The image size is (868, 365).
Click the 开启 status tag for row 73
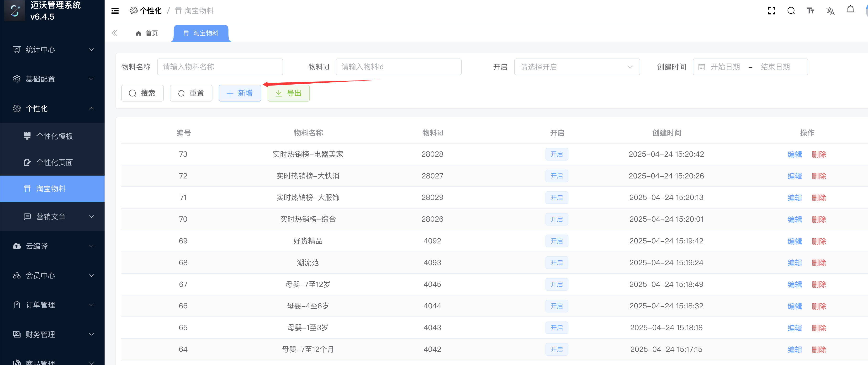[557, 154]
